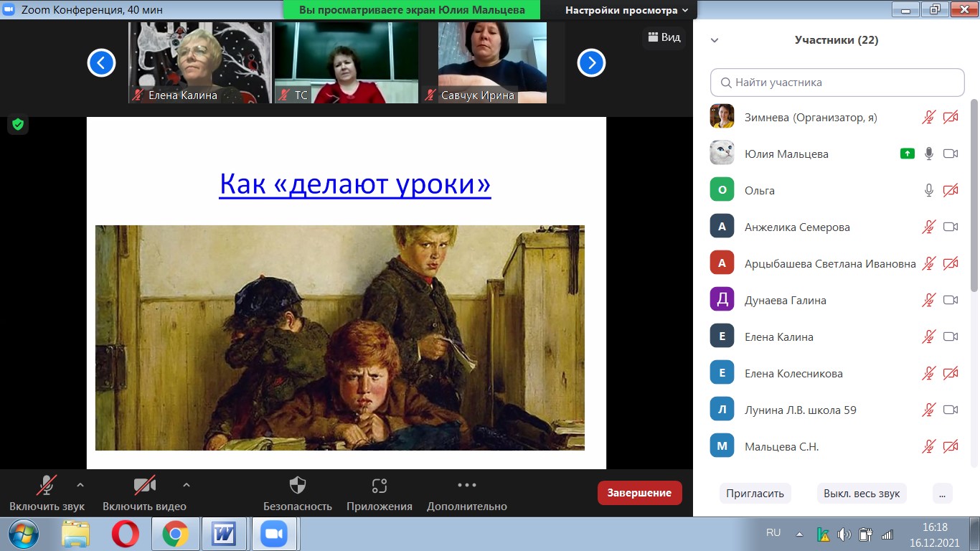Viewport: 980px width, 551px height.
Task: Click the unmute microphone icon labeled Включить звук
Action: (47, 486)
